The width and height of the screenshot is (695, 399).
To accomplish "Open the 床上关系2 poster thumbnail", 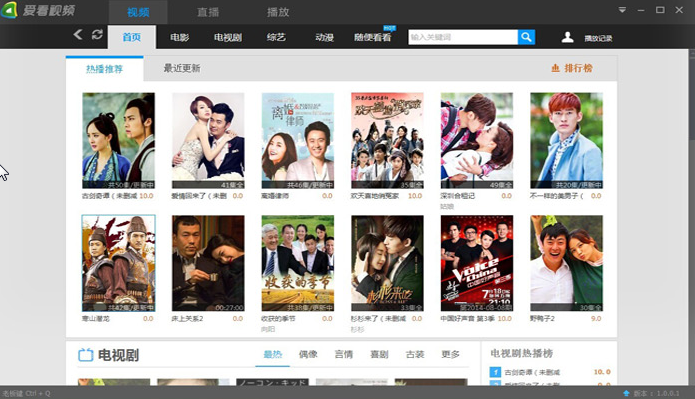I will (x=208, y=263).
